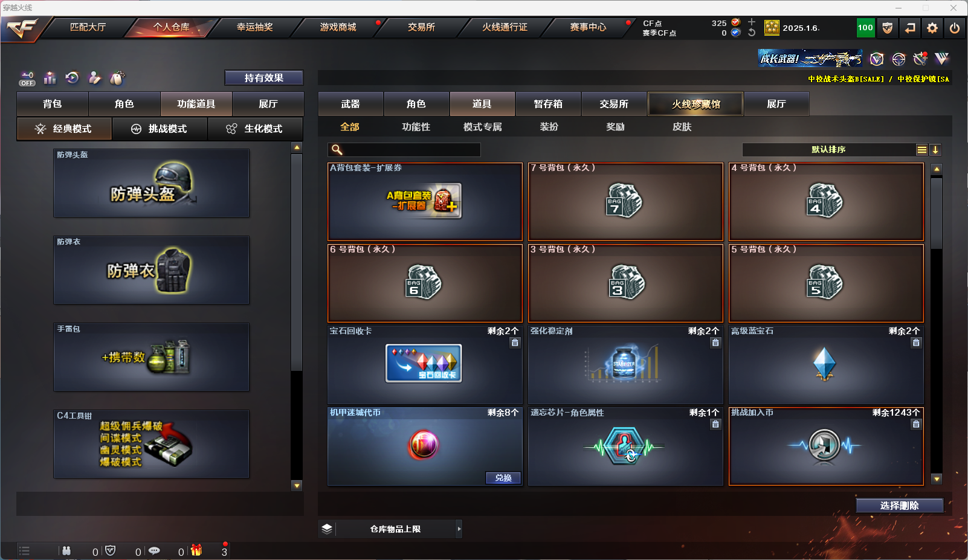Click the CF points plus recharge icon
Viewport: 968px width, 560px height.
point(752,22)
